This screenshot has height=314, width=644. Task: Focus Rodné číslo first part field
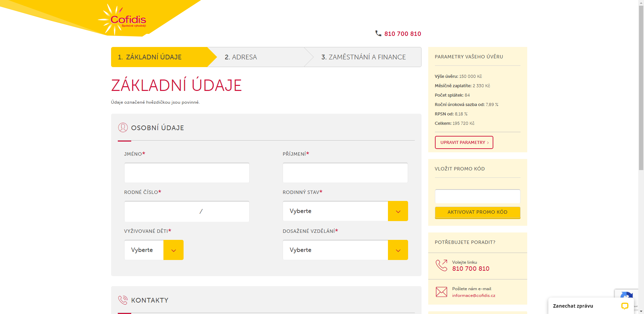161,211
